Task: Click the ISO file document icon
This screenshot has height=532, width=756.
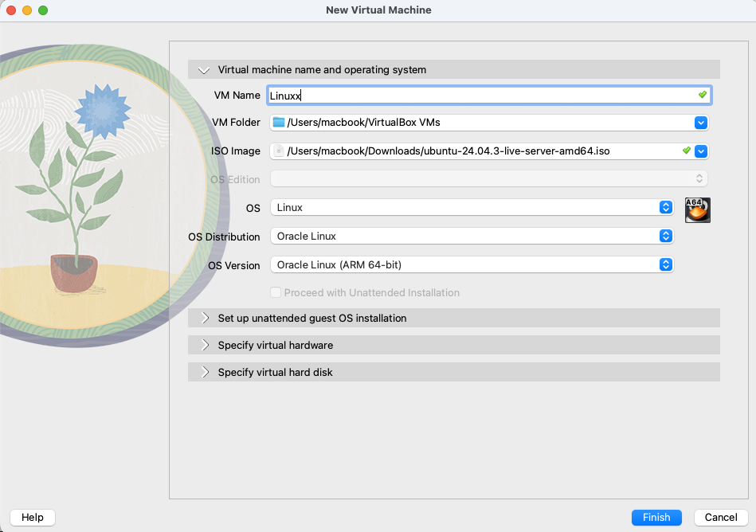Action: pos(279,151)
